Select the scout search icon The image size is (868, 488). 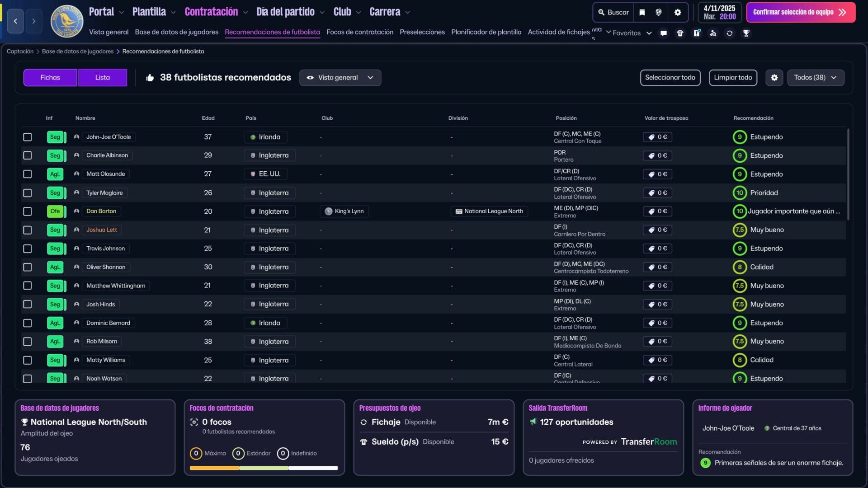coord(713,33)
